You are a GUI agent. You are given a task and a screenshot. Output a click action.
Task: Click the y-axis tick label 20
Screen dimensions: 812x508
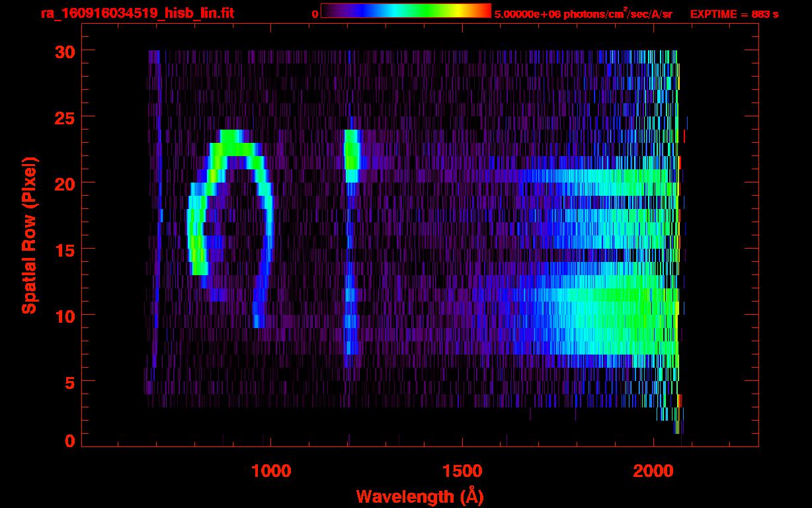point(64,183)
